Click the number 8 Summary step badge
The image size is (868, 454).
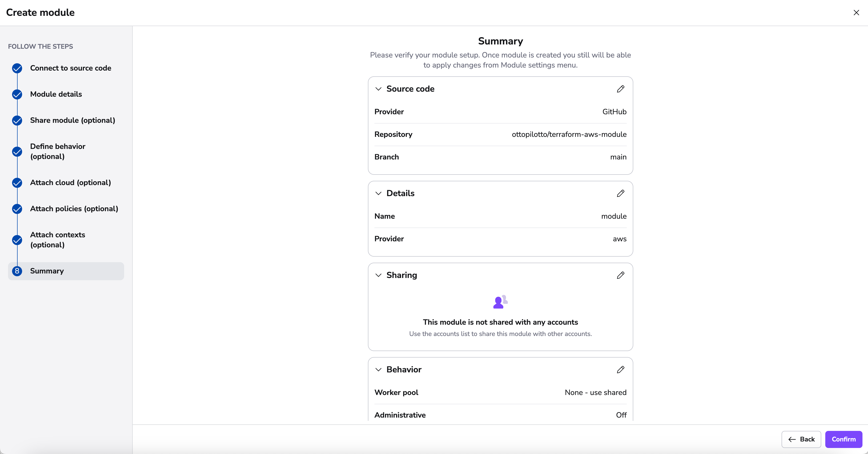coord(17,271)
